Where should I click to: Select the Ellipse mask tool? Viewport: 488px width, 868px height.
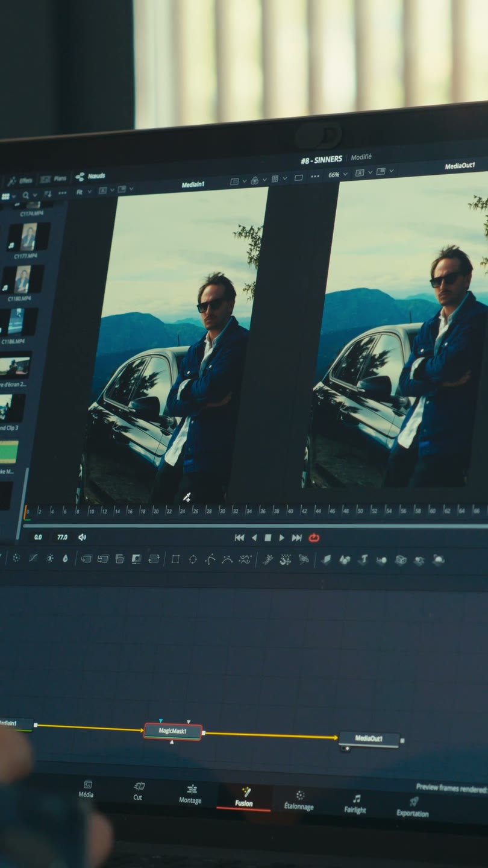(x=193, y=559)
